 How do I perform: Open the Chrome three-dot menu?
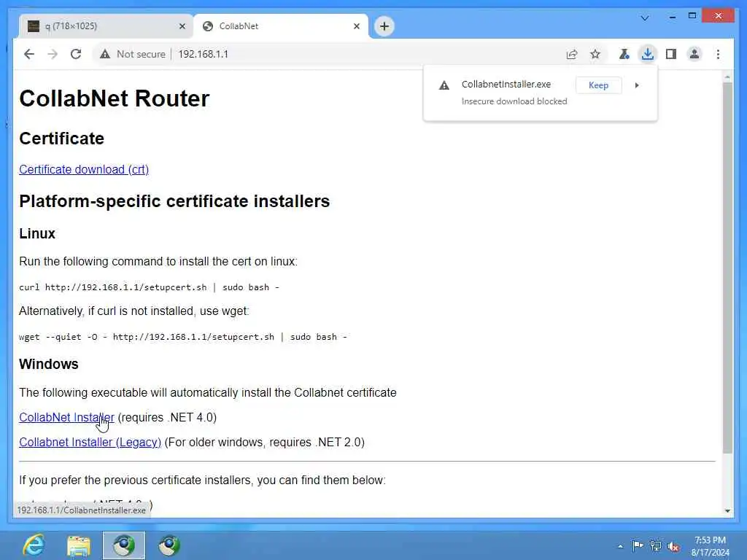click(718, 54)
